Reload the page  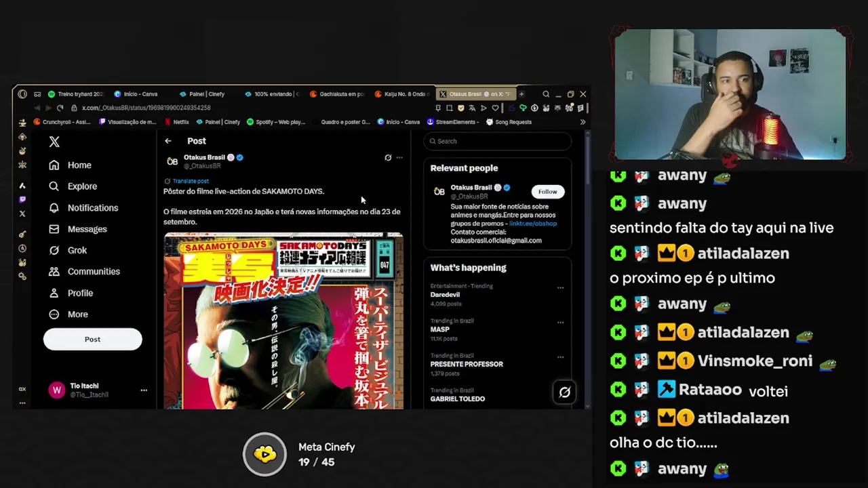(x=60, y=108)
